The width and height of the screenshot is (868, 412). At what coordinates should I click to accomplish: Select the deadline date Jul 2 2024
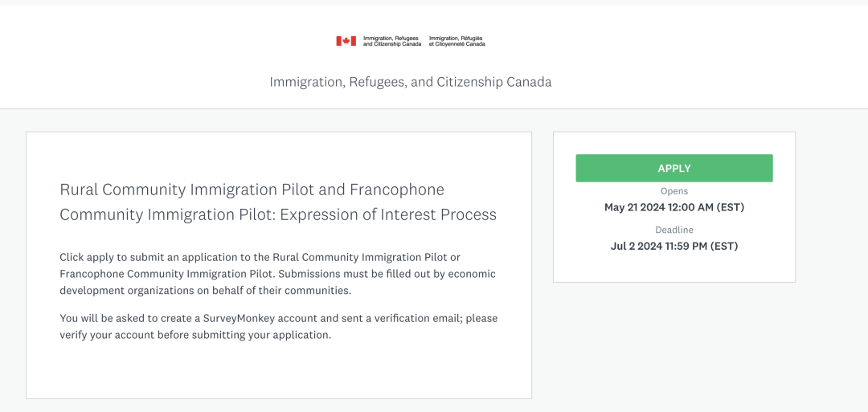674,247
